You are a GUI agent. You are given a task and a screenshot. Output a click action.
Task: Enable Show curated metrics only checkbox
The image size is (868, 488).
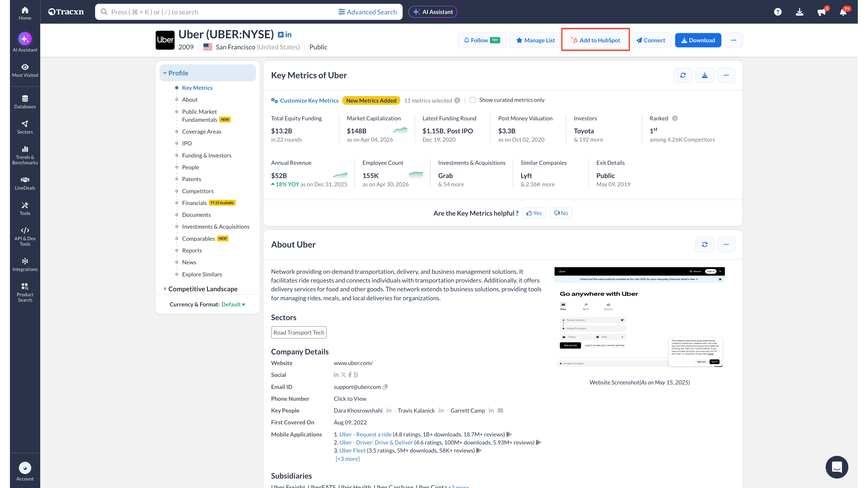point(473,100)
